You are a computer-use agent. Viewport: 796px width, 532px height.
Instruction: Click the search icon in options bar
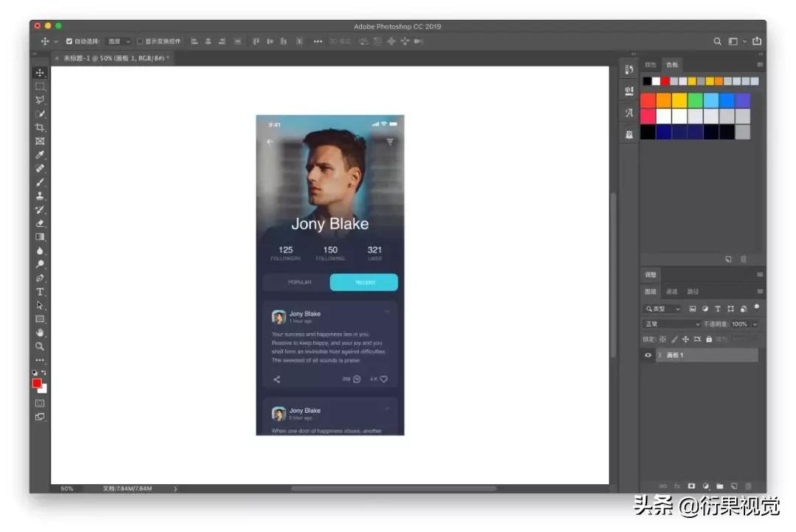click(717, 41)
